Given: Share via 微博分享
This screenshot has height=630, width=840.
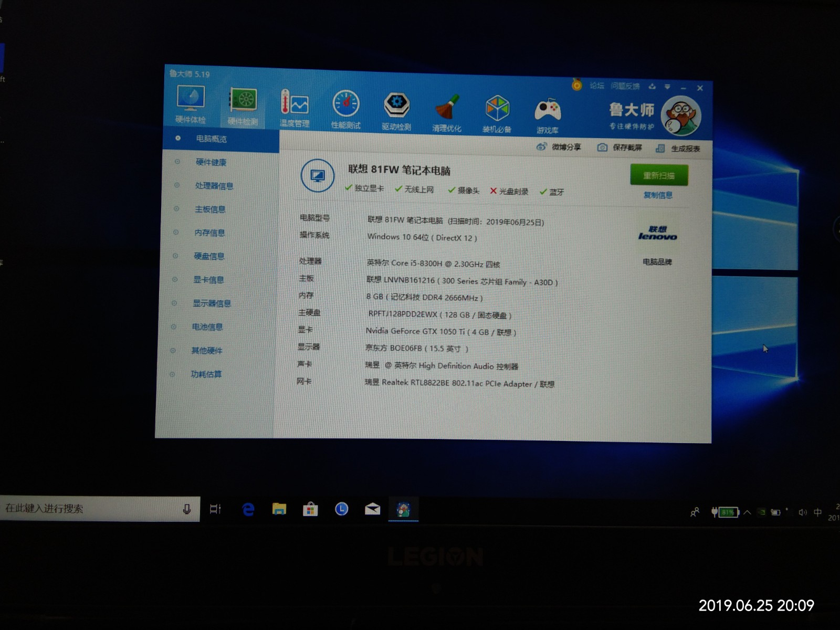Looking at the screenshot, I should coord(559,147).
